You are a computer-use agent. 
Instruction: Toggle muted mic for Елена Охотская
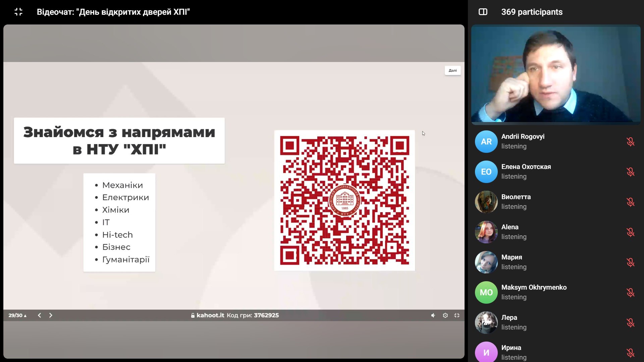pyautogui.click(x=630, y=172)
